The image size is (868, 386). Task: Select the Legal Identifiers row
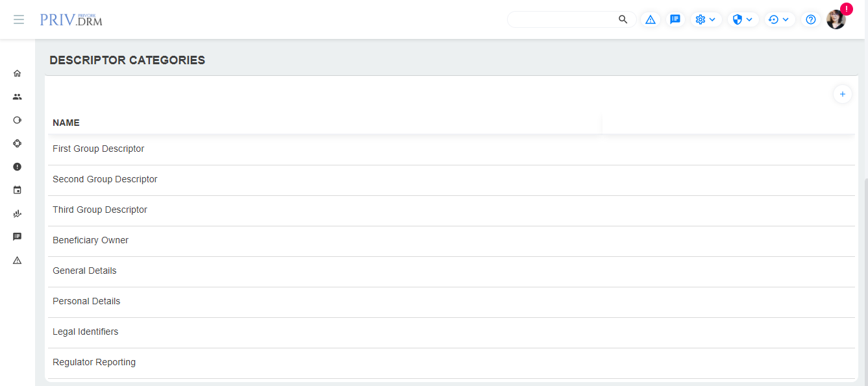pyautogui.click(x=86, y=332)
